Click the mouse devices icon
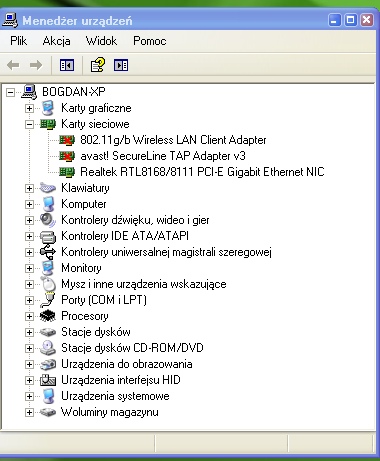Image resolution: width=380 pixels, height=461 pixels. [x=48, y=284]
